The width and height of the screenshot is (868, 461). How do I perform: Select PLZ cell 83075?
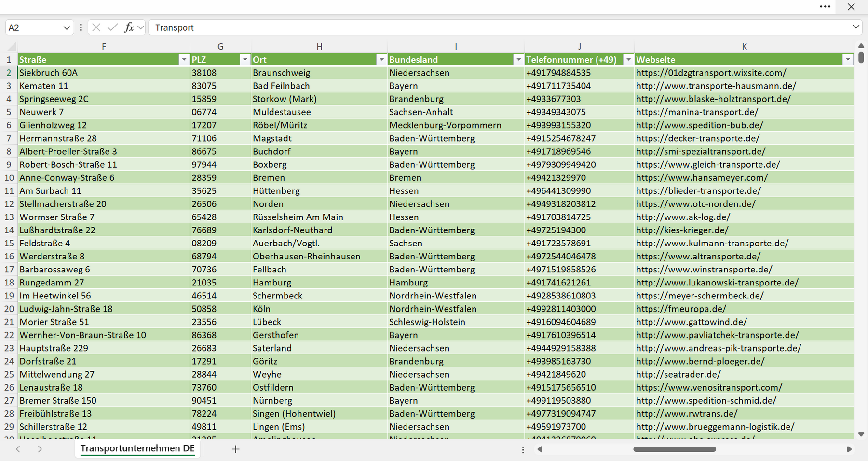220,86
